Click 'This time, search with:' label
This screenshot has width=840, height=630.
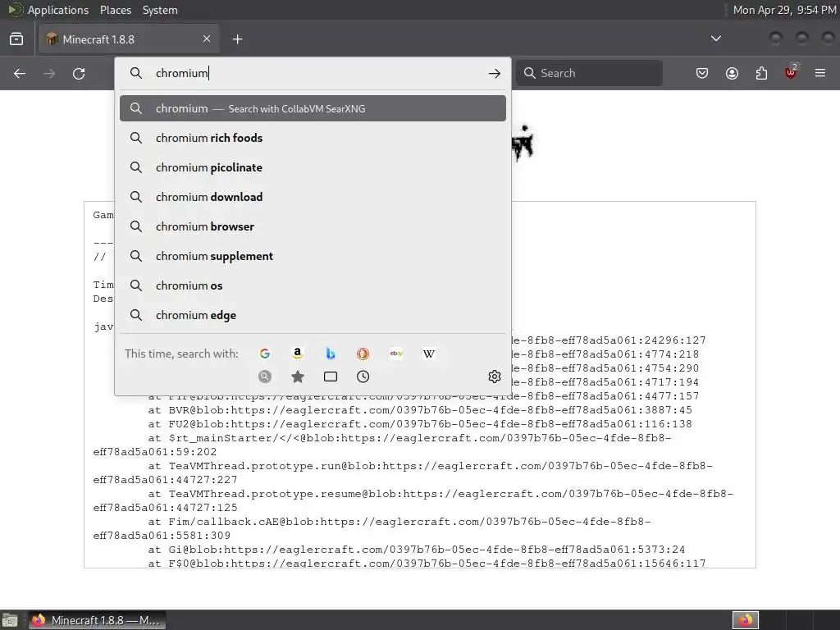pyautogui.click(x=181, y=354)
